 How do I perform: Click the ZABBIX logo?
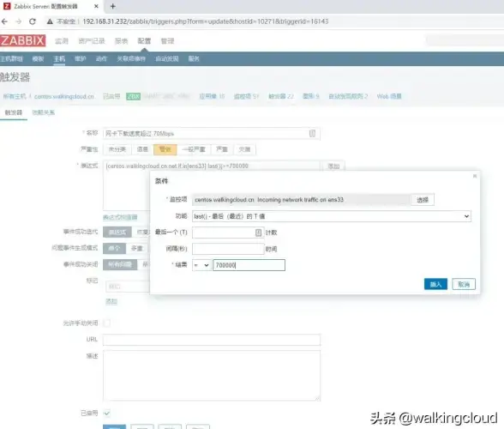(x=22, y=40)
